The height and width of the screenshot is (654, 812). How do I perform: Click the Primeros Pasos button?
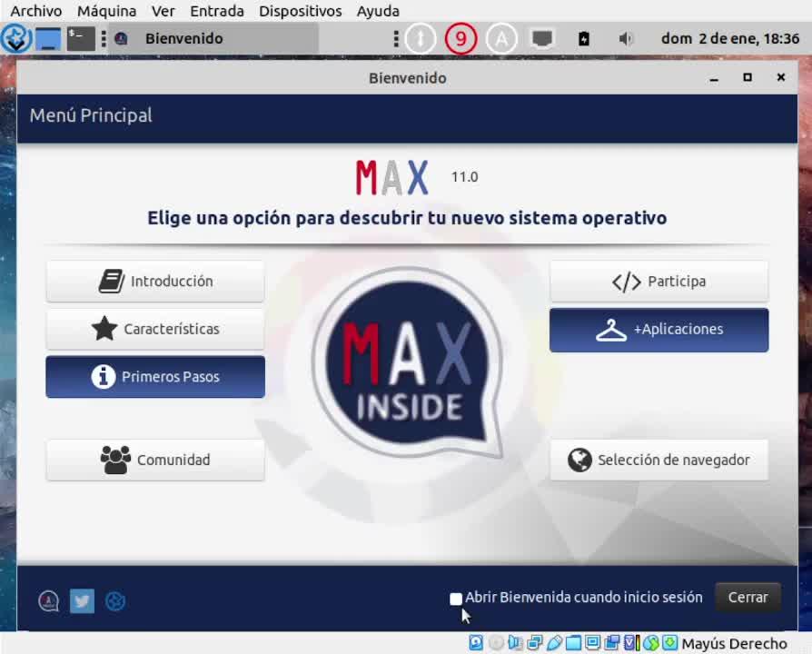(155, 376)
